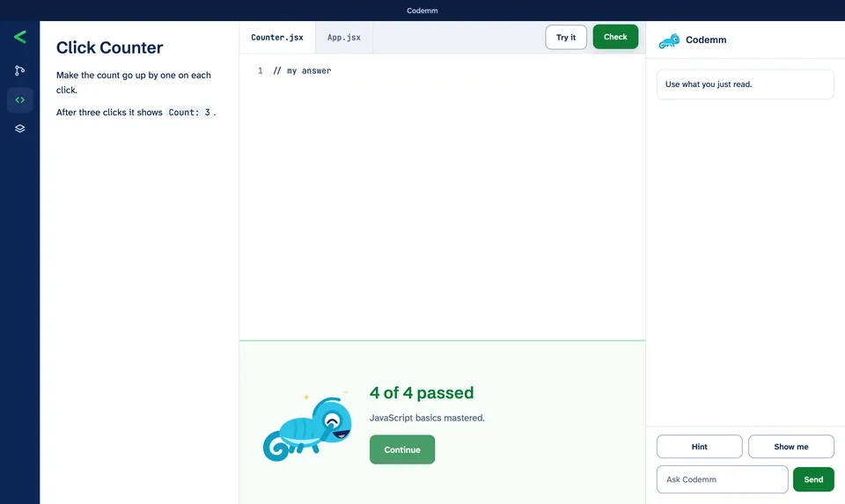The image size is (845, 504).
Task: Click the inline code 'Count: 3'
Action: click(189, 113)
